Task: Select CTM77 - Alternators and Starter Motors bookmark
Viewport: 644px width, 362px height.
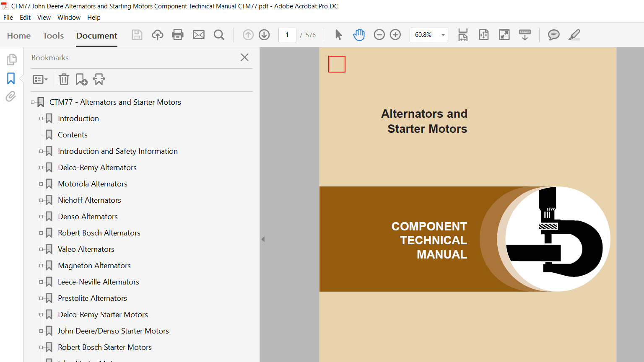Action: (x=115, y=102)
